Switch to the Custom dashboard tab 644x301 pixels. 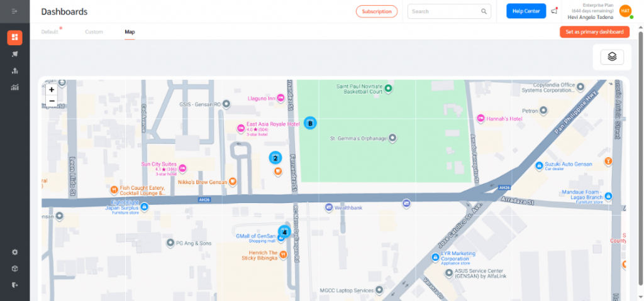tap(94, 32)
